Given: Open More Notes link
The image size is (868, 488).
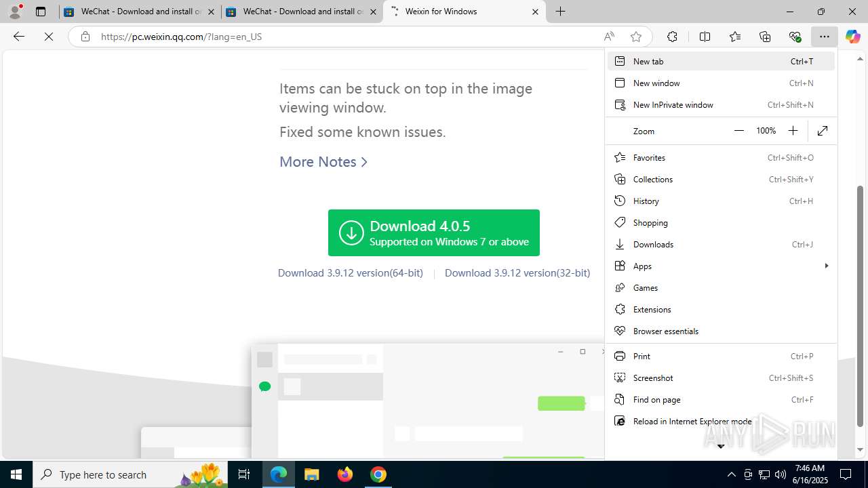Looking at the screenshot, I should click(323, 161).
